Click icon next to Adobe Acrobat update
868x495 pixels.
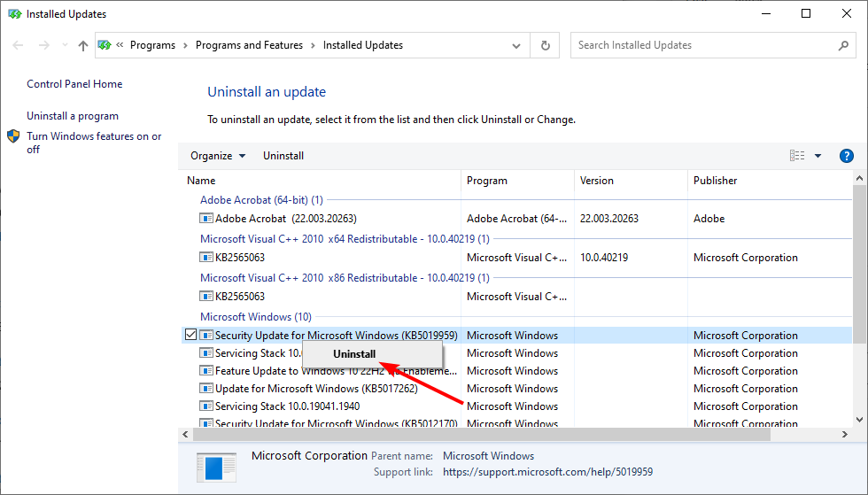(x=205, y=218)
